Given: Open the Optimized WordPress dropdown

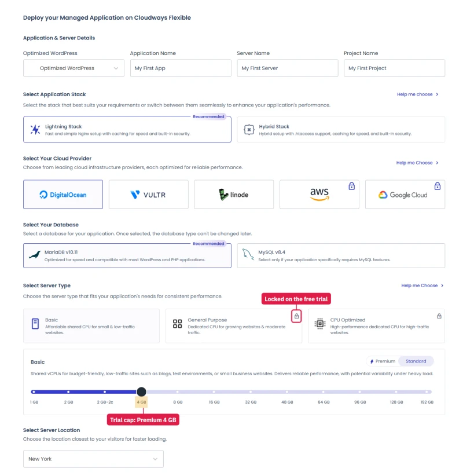Looking at the screenshot, I should tap(74, 68).
